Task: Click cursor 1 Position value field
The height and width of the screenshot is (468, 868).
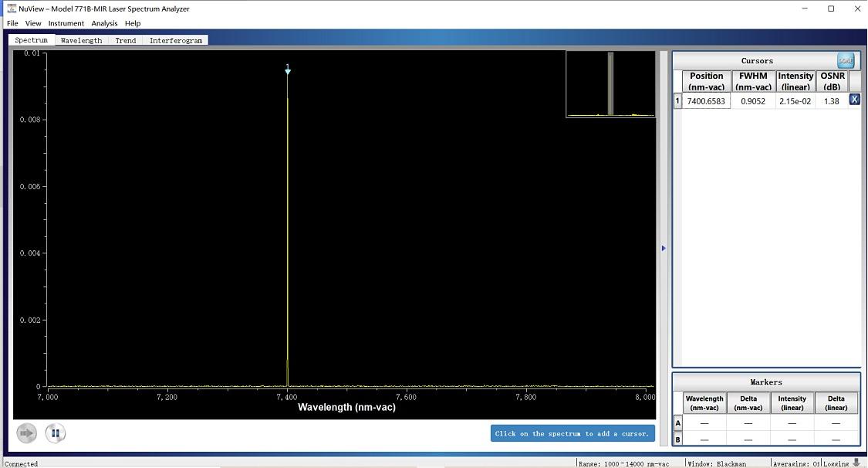Action: click(x=706, y=101)
